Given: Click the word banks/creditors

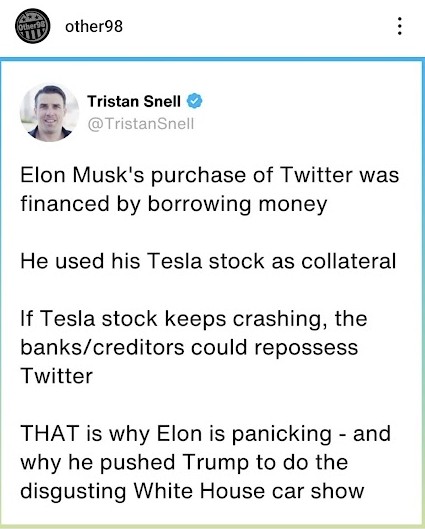Looking at the screenshot, I should tap(102, 347).
